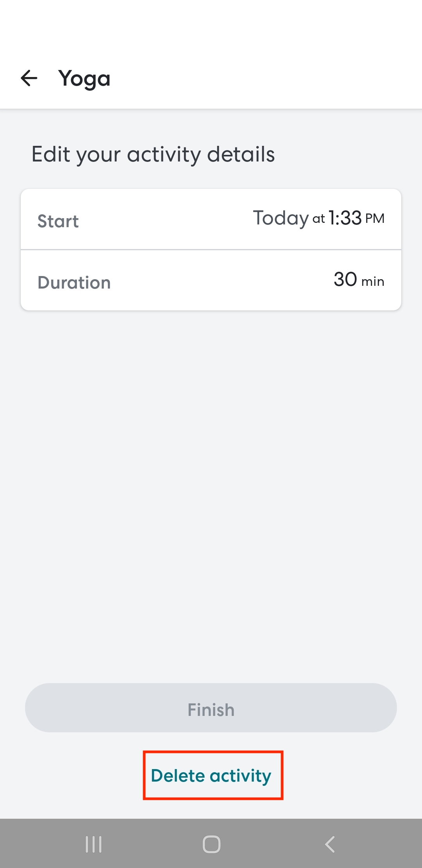This screenshot has height=868, width=422.
Task: Open the start date by tapping Today
Action: pos(281,218)
